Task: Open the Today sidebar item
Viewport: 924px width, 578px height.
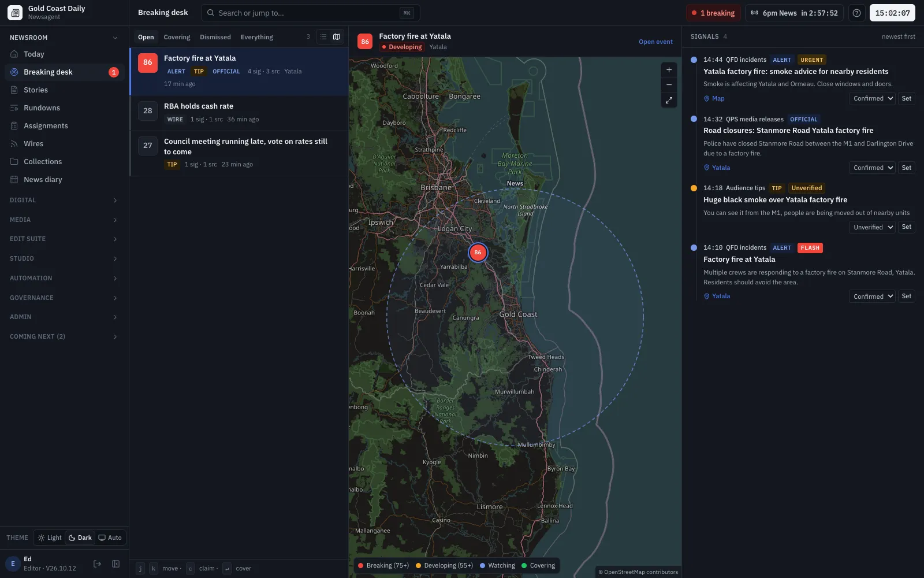Action: click(64, 54)
